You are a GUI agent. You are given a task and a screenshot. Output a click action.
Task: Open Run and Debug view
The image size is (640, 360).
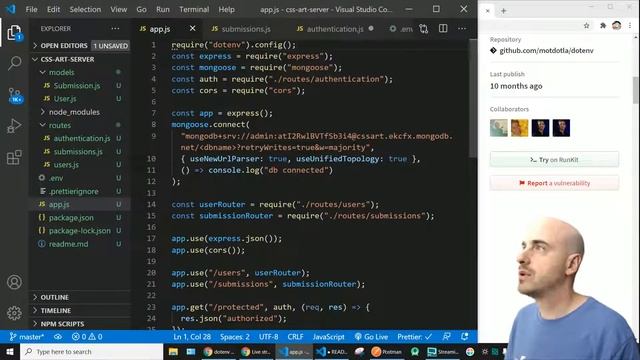[x=14, y=126]
